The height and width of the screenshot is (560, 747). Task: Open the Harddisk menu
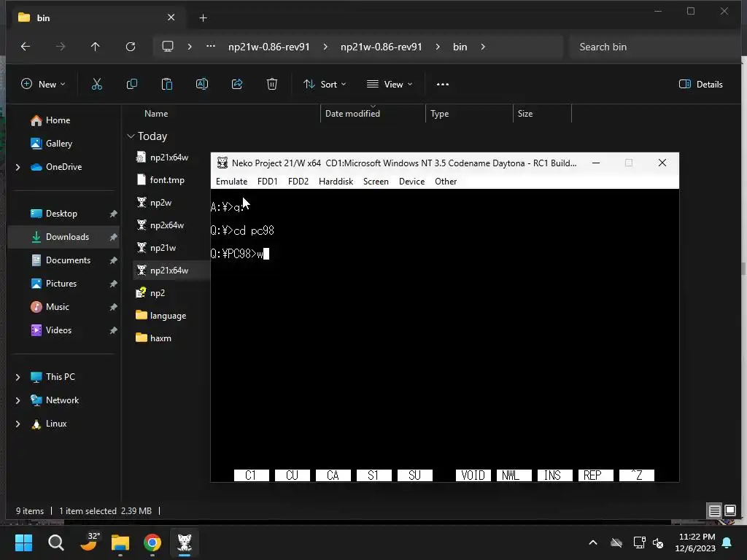coord(336,182)
